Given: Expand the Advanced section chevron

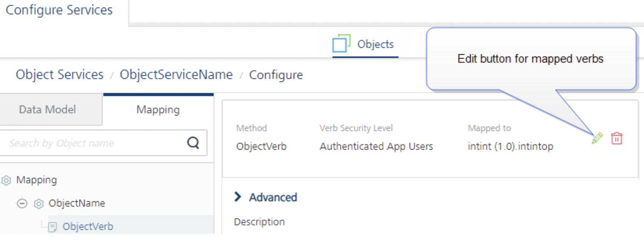Looking at the screenshot, I should click(x=238, y=197).
